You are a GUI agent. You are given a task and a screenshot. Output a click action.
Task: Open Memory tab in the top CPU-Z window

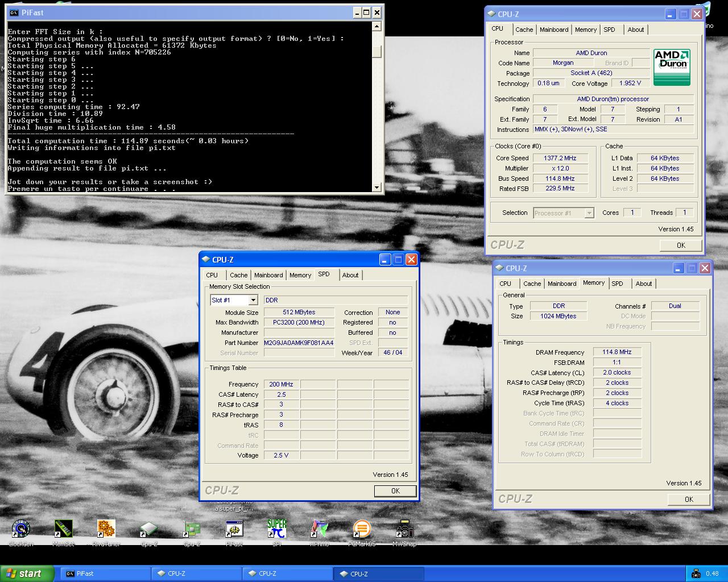pyautogui.click(x=586, y=30)
